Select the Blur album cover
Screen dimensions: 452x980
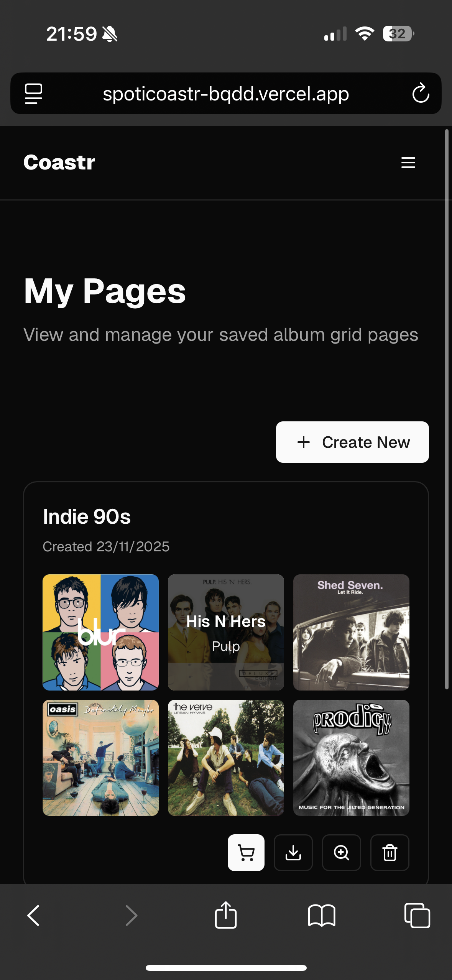[100, 632]
